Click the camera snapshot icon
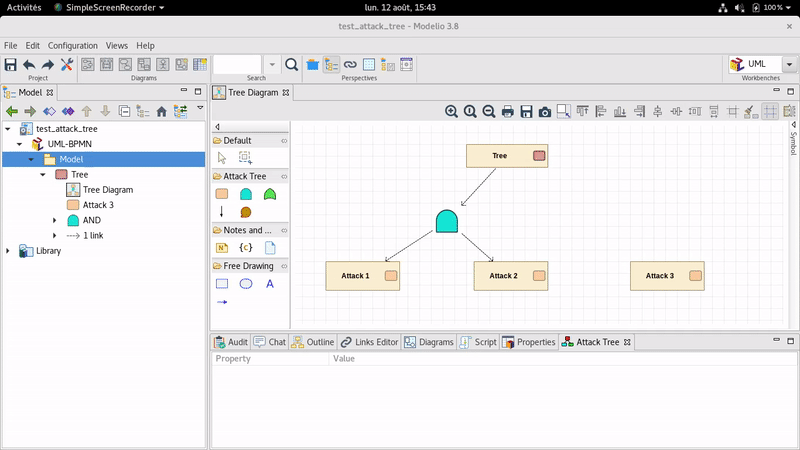The height and width of the screenshot is (450, 800). (x=544, y=112)
